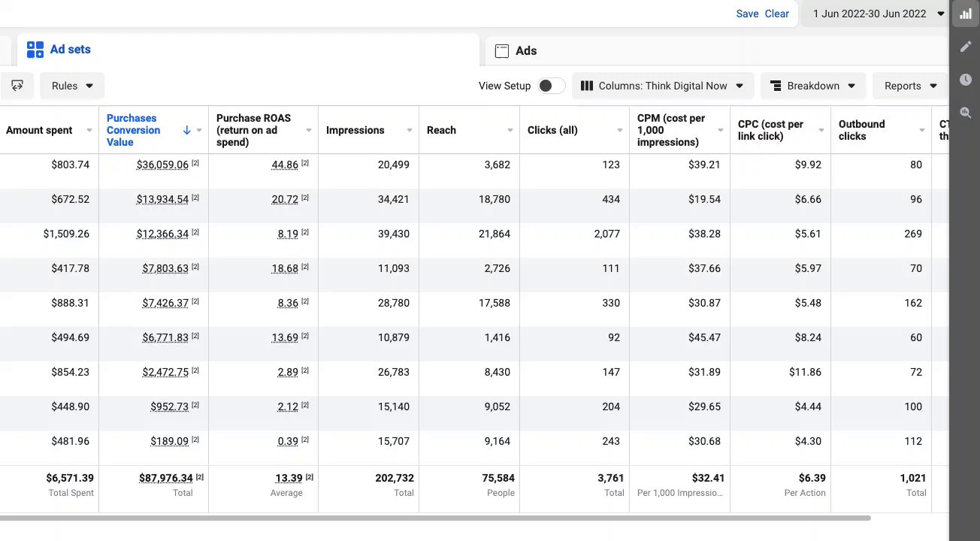Toggle the View Setup switch
This screenshot has width=980, height=541.
tap(551, 86)
